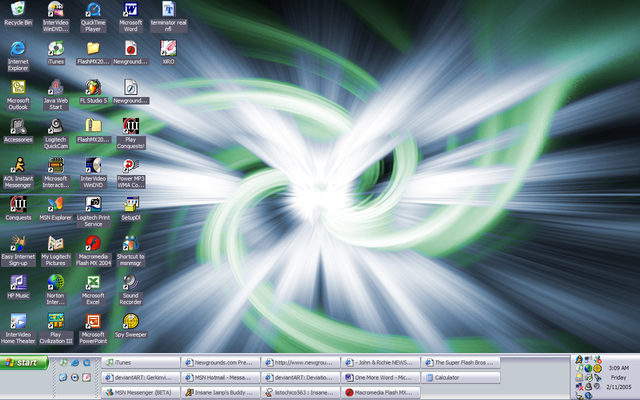
Task: Open the Microsoft PowerPoint desktop shortcut
Action: coord(93,329)
